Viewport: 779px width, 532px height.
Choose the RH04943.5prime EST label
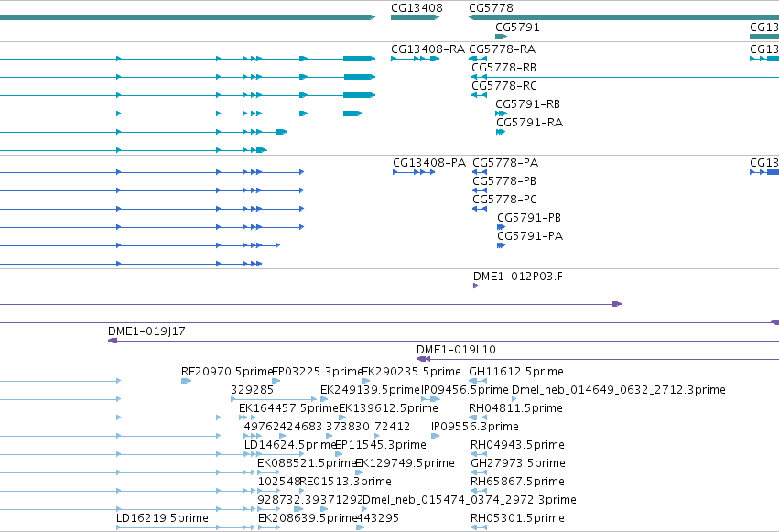(517, 445)
